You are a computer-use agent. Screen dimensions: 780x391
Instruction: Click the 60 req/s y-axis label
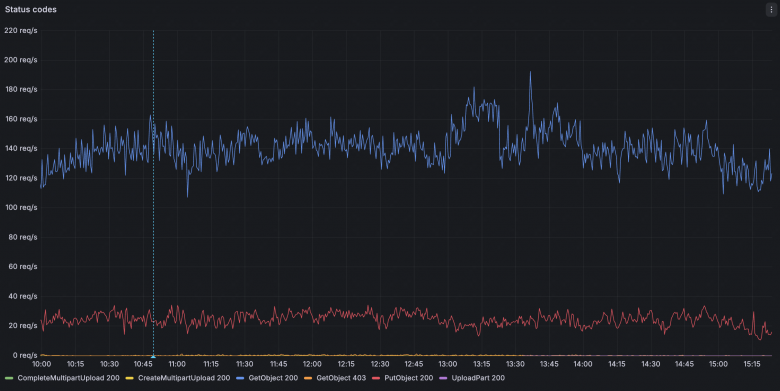coord(23,267)
